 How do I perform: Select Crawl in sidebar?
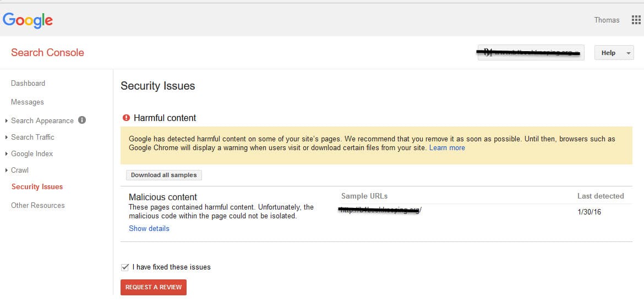20,170
